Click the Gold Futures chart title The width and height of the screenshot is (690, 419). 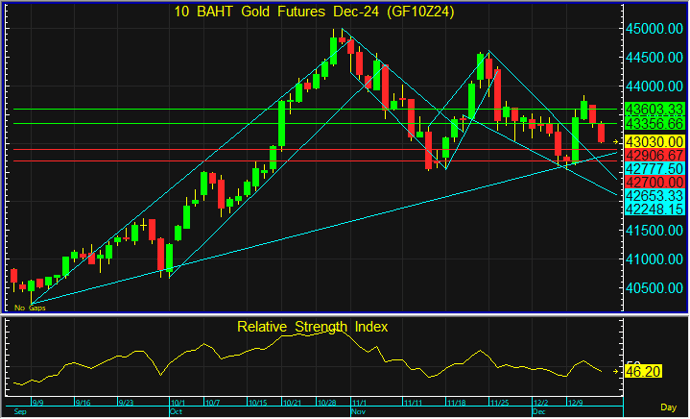(302, 13)
